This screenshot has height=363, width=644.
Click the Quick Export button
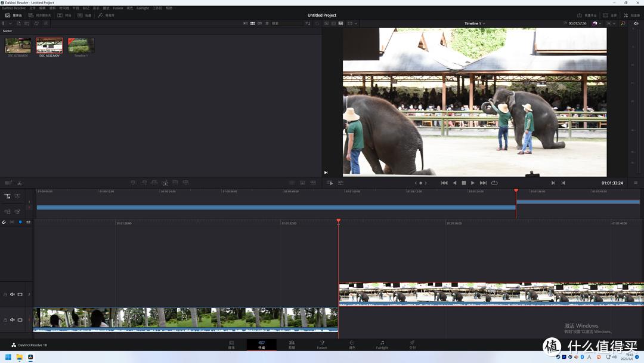587,15
